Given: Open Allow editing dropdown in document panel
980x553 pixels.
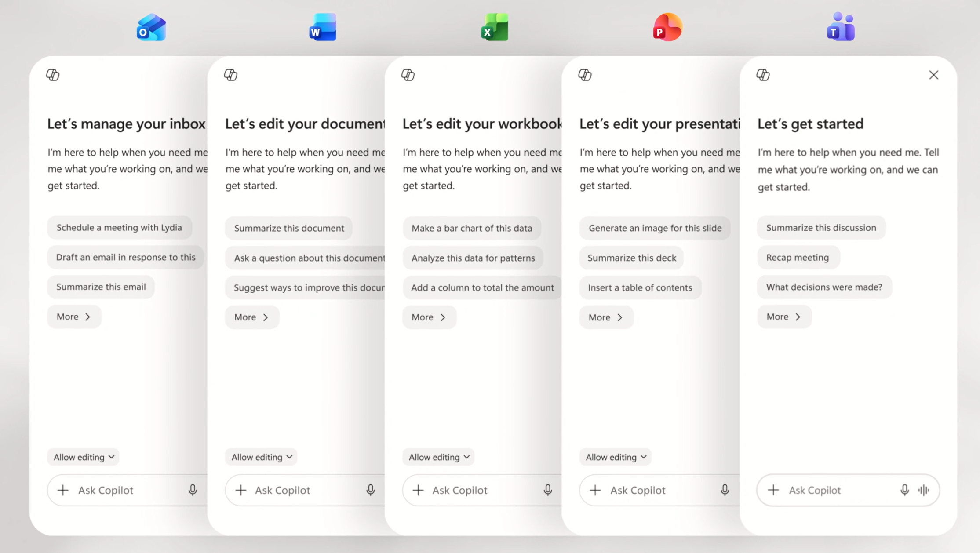Looking at the screenshot, I should pos(262,457).
